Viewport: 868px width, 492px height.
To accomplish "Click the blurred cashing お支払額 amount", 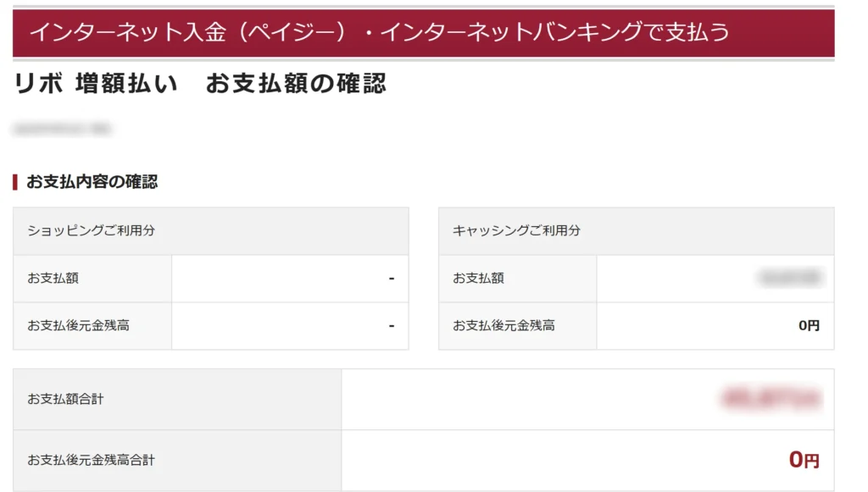I will coord(789,277).
